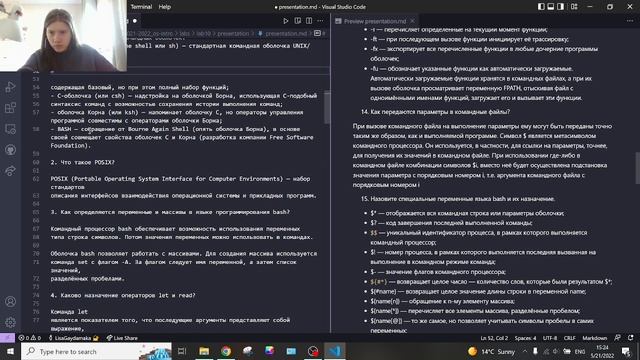The width and height of the screenshot is (640, 360).
Task: Click preview question 14 about parameters
Action: pos(436,111)
